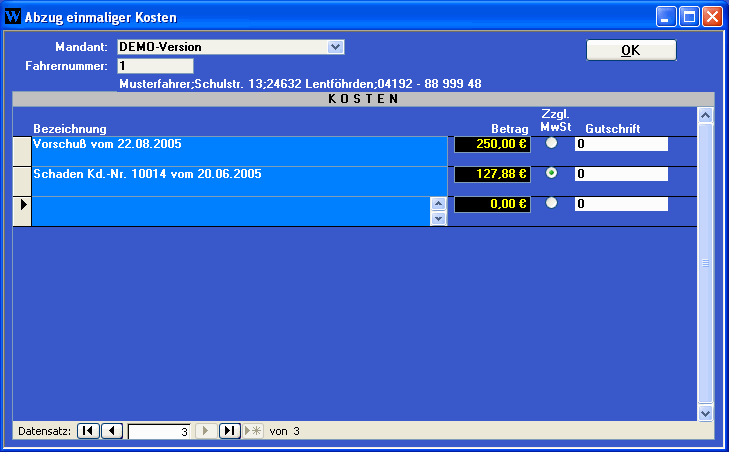Select row marker for Vorschuß entry
This screenshot has height=452, width=729.
click(x=21, y=151)
